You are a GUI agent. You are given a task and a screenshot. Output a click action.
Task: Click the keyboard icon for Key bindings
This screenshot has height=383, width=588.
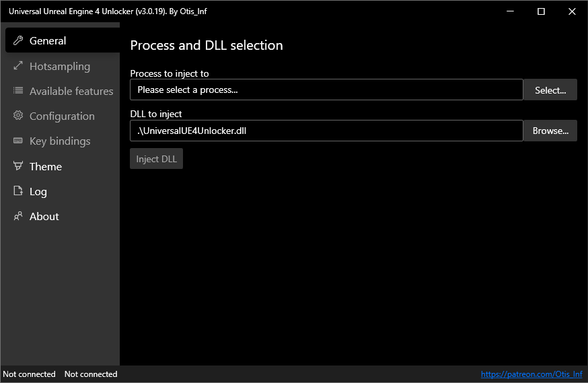18,141
